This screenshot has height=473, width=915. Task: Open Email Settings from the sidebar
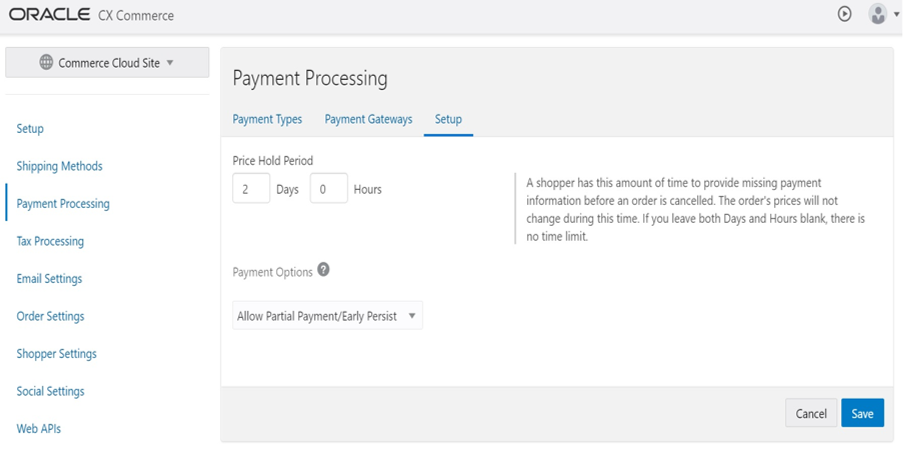click(49, 279)
